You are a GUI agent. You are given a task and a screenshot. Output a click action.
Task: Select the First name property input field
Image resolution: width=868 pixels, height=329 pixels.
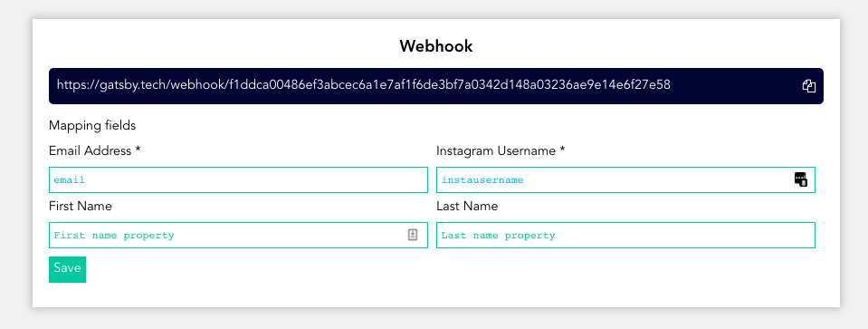pyautogui.click(x=238, y=236)
